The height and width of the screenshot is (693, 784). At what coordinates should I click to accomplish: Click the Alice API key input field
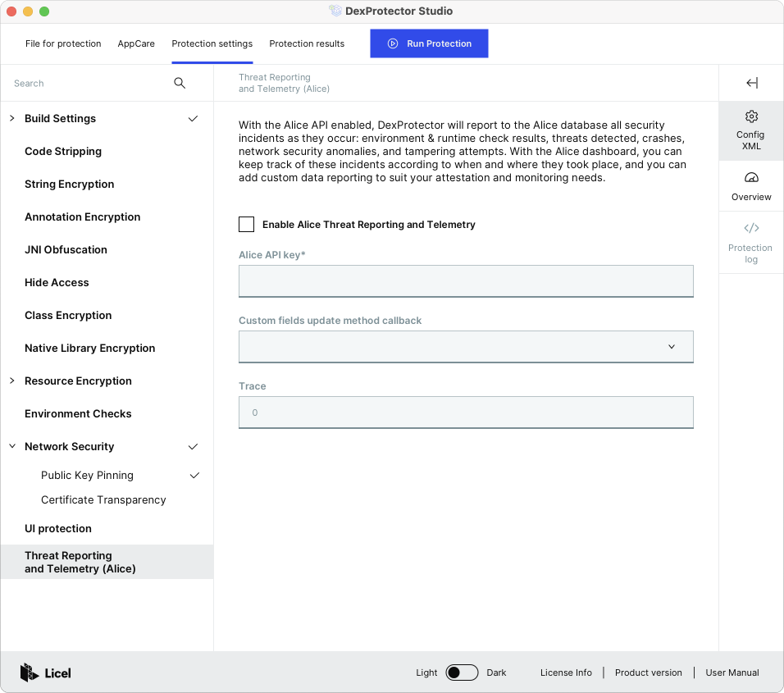pos(466,281)
